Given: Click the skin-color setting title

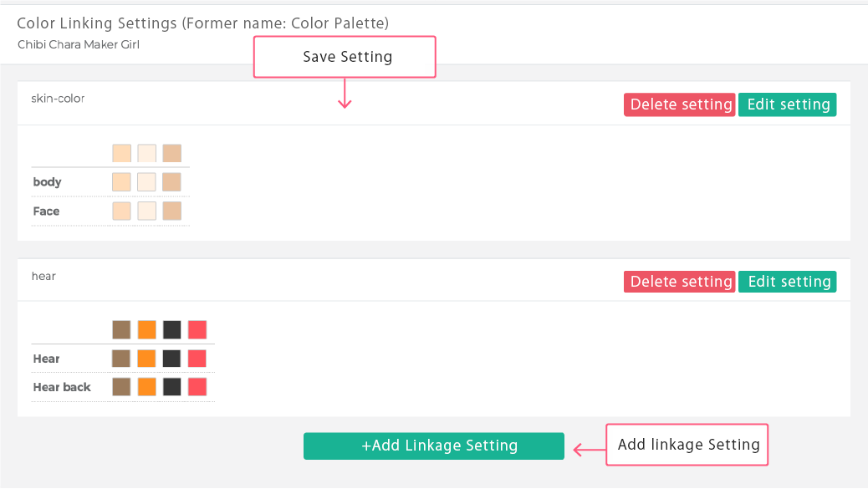Looking at the screenshot, I should 58,99.
